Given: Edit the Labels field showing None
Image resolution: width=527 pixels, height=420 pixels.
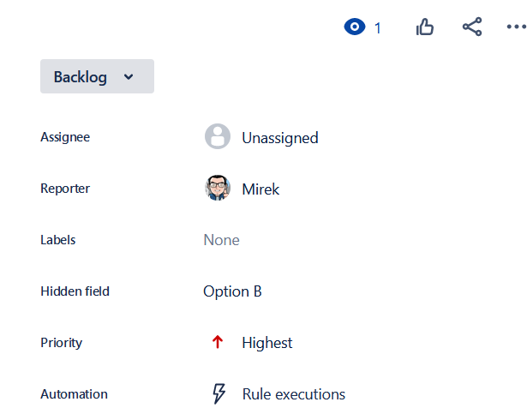Looking at the screenshot, I should click(221, 240).
